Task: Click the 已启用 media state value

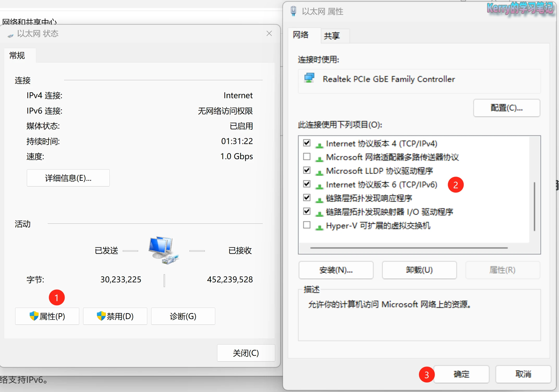Action: click(x=241, y=126)
